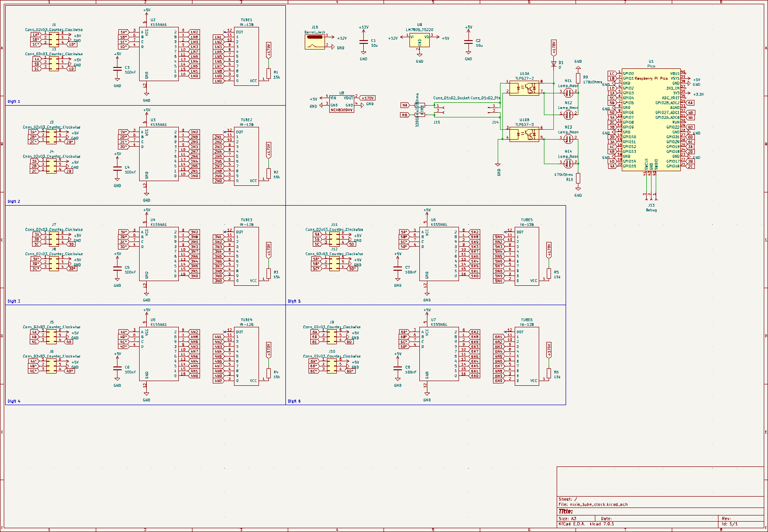Click resistor R6 15k symbol
The width and height of the screenshot is (768, 532).
pos(549,374)
